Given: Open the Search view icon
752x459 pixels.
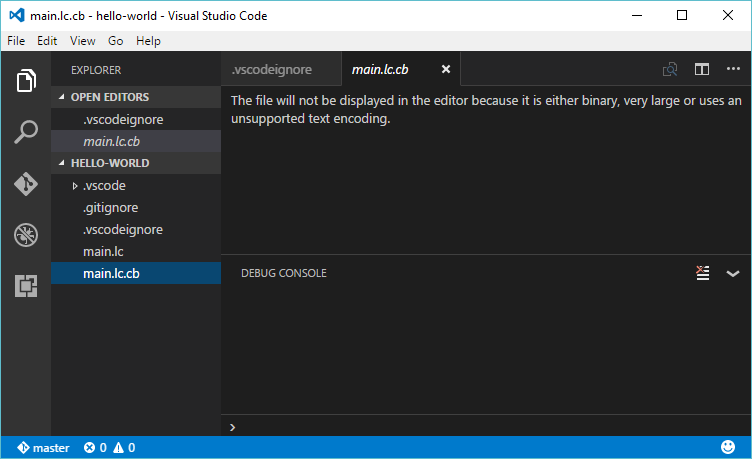Looking at the screenshot, I should (x=26, y=132).
